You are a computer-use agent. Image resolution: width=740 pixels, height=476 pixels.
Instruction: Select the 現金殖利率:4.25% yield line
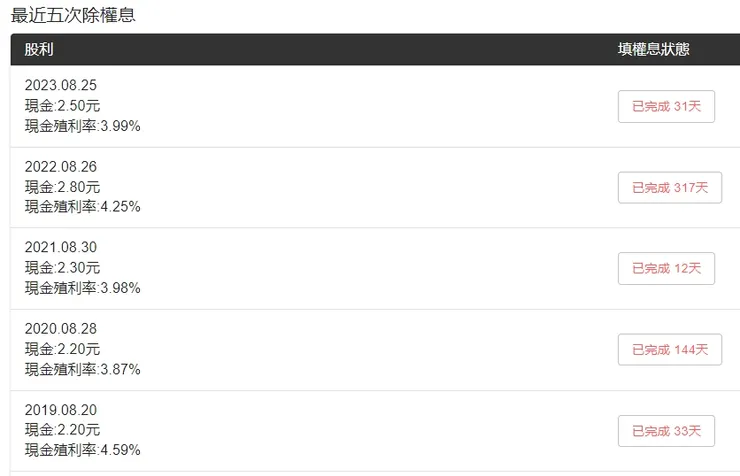tap(82, 207)
